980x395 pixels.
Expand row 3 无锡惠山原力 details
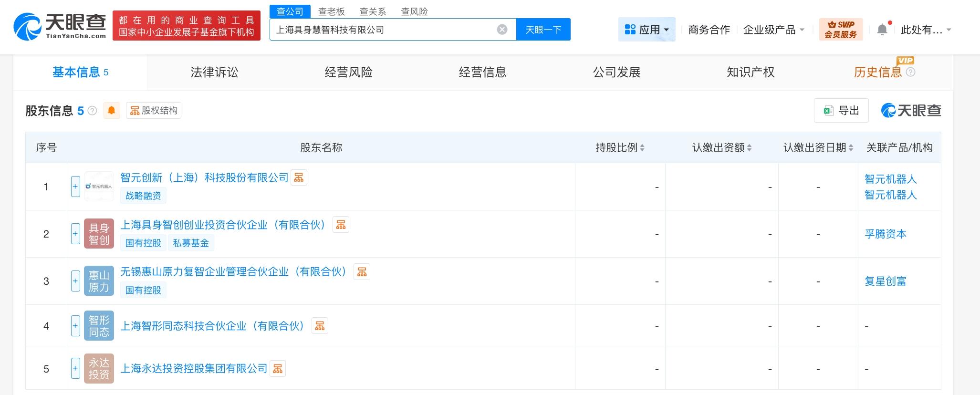pyautogui.click(x=75, y=281)
